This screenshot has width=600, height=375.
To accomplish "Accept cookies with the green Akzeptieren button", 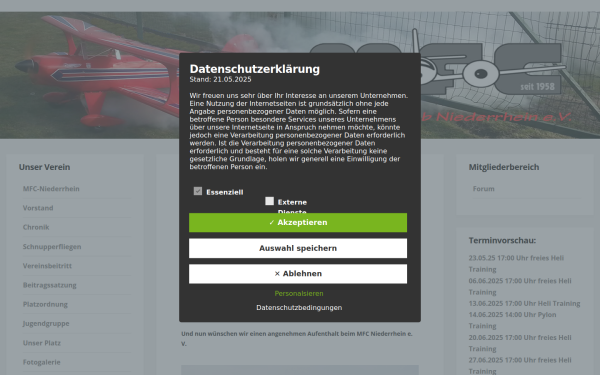I will (x=298, y=223).
